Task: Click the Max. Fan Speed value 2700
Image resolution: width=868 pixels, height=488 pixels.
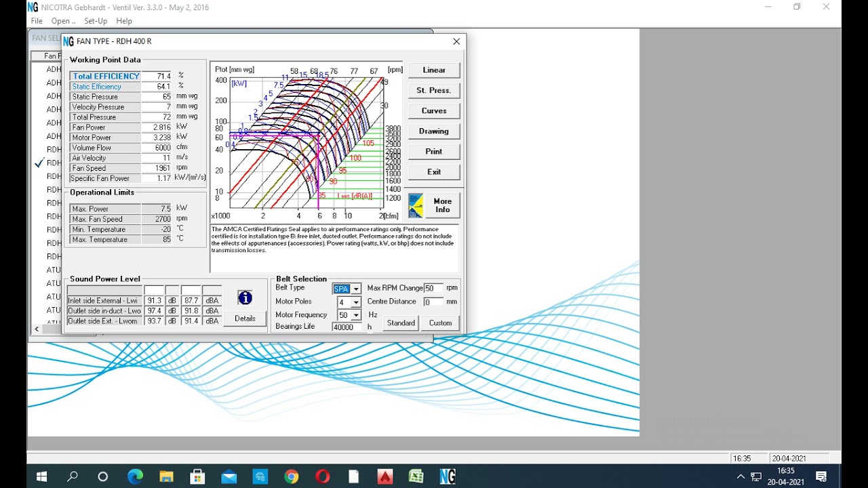Action: coord(157,219)
